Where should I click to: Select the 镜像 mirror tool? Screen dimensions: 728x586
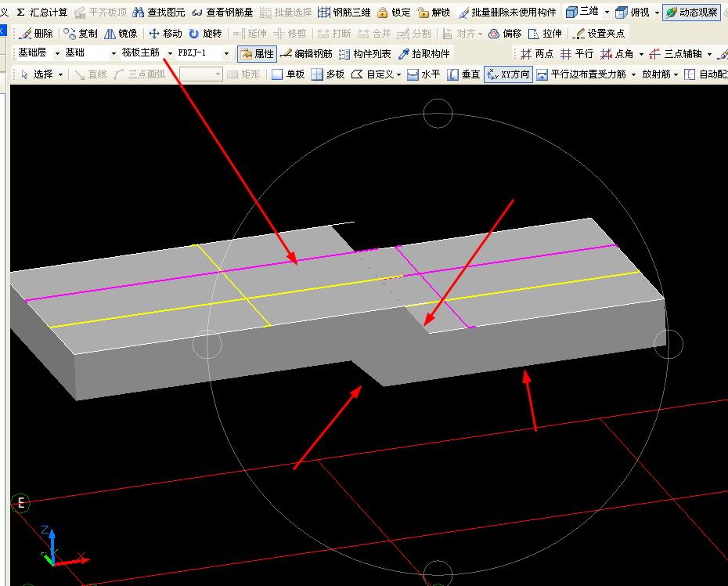click(121, 34)
